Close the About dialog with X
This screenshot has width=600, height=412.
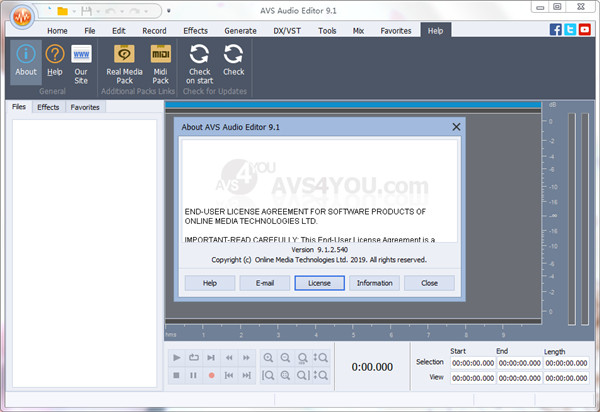[456, 127]
